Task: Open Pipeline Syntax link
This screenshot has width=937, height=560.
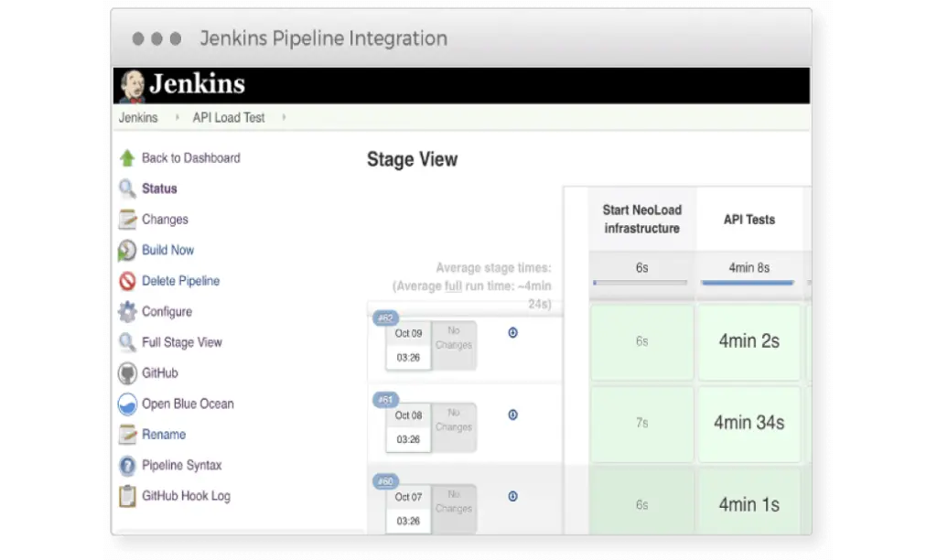Action: coord(182,465)
